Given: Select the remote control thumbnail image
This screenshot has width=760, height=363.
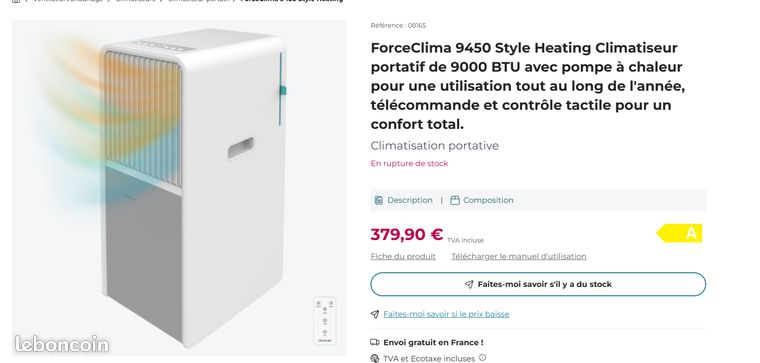Looking at the screenshot, I should click(x=325, y=321).
